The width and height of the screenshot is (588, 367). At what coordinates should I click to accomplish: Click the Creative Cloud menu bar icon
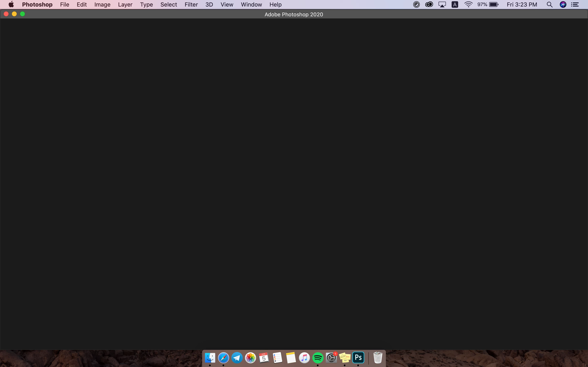tap(429, 5)
